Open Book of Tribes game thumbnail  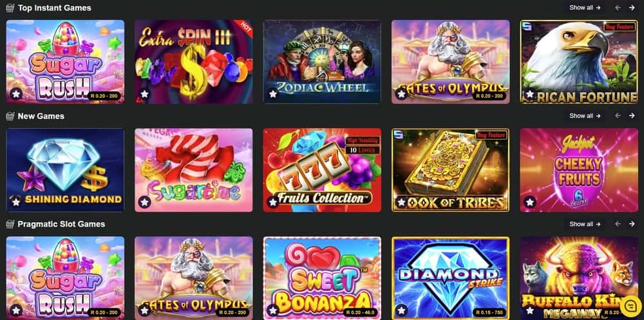coord(451,170)
